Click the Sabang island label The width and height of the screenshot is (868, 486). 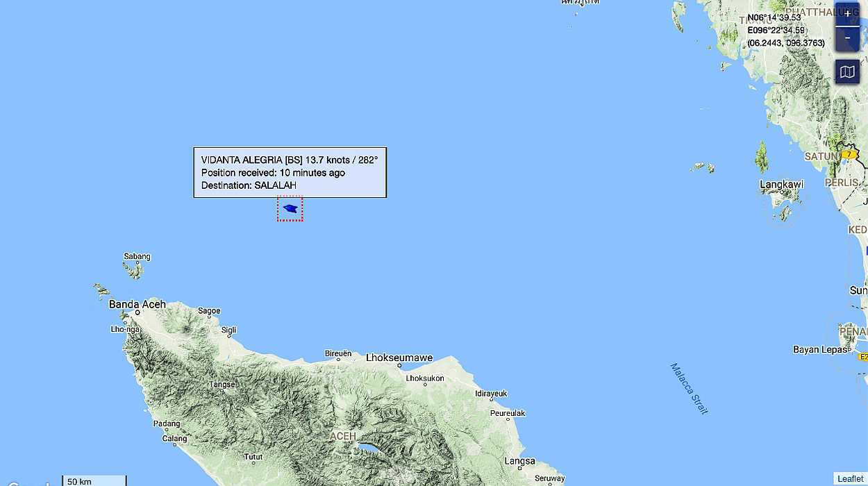(137, 256)
